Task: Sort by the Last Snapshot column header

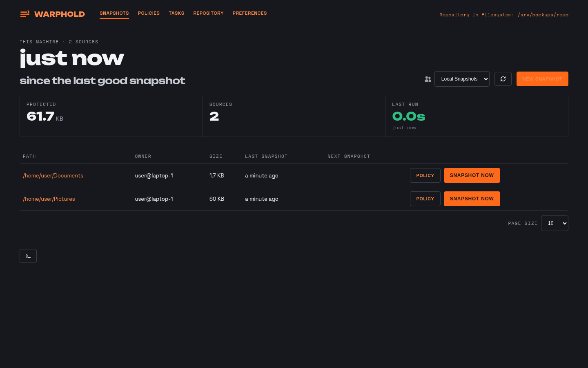Action: coord(266,156)
